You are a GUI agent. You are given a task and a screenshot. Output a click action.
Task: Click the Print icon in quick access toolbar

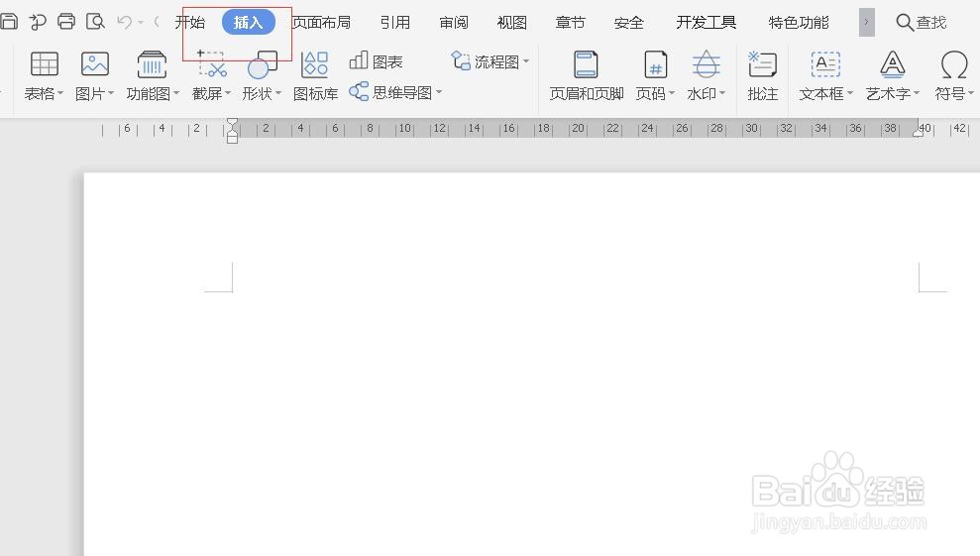tap(66, 22)
